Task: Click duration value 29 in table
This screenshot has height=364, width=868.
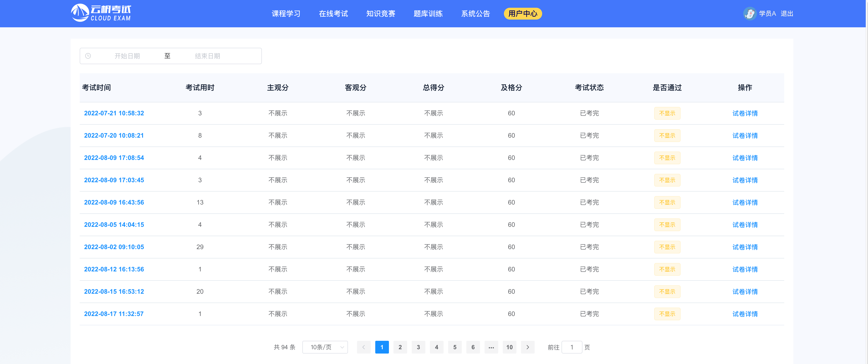Action: pos(200,247)
